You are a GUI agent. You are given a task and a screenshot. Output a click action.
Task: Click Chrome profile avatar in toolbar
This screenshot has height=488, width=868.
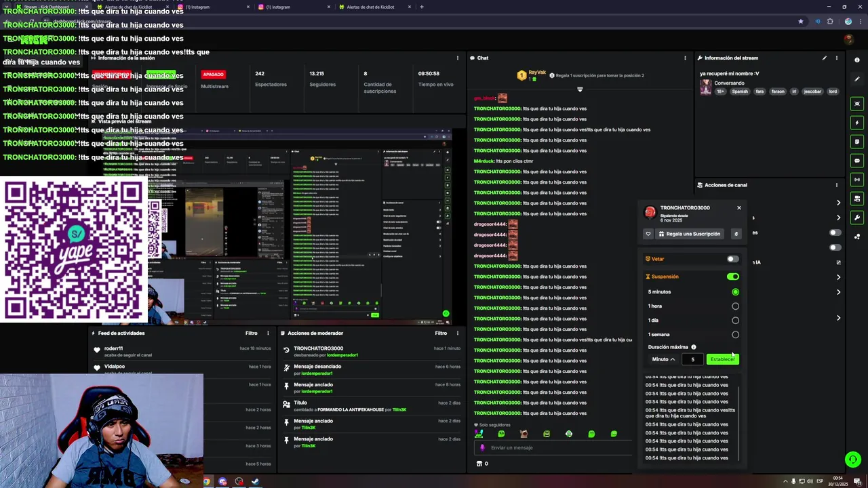pos(848,21)
